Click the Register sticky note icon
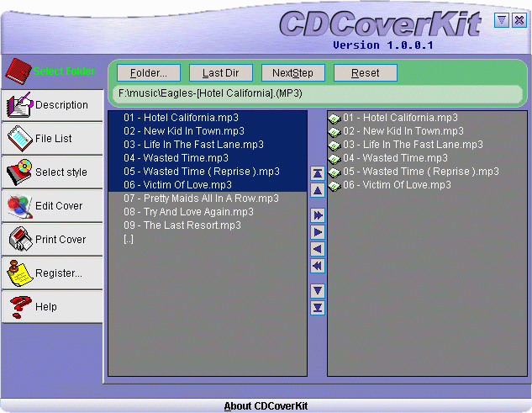 (19, 273)
